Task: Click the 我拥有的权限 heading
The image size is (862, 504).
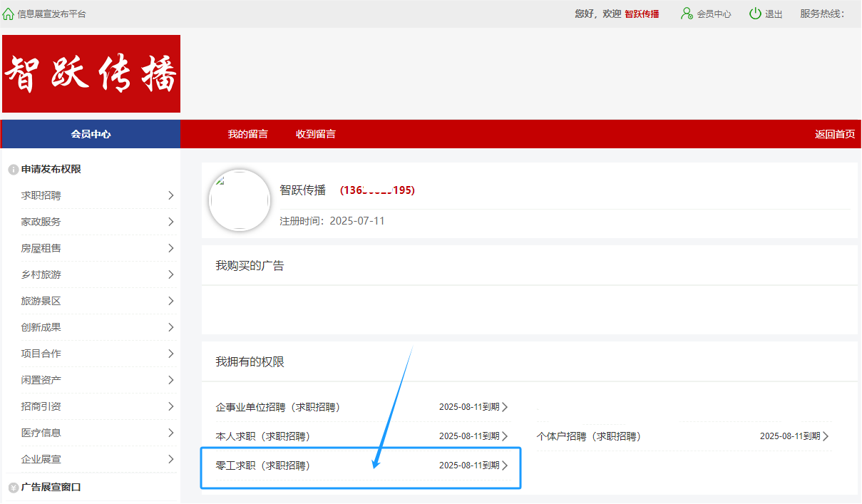Action: 250,362
